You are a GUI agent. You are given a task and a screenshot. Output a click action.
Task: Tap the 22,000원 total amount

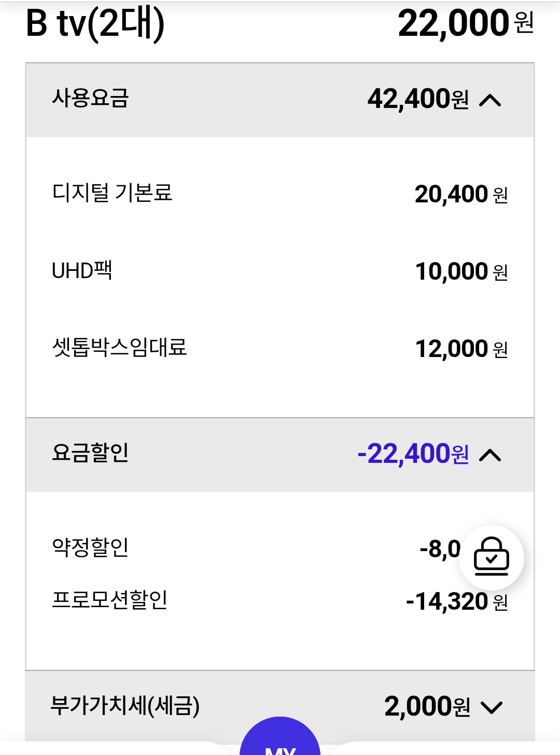click(466, 23)
